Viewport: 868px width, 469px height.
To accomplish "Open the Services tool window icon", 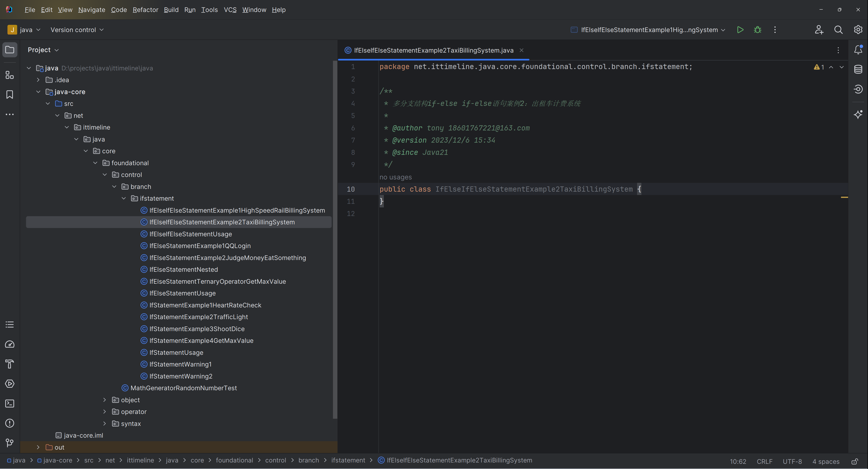I will [x=10, y=383].
